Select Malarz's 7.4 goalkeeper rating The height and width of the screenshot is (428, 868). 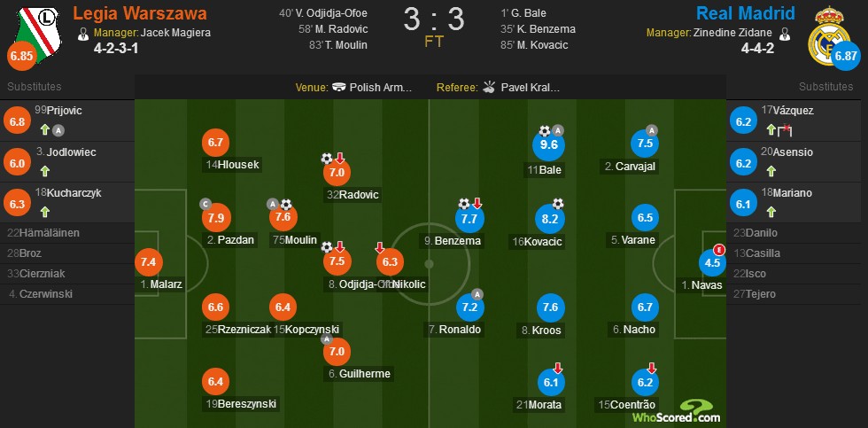[149, 262]
